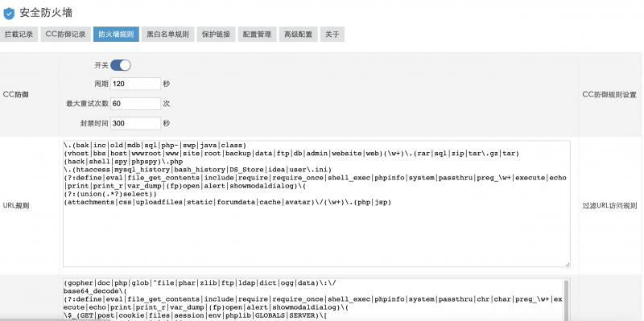Click the URL规则 textarea resize handle corner
Screen dimensions: 644x321
click(x=568, y=265)
